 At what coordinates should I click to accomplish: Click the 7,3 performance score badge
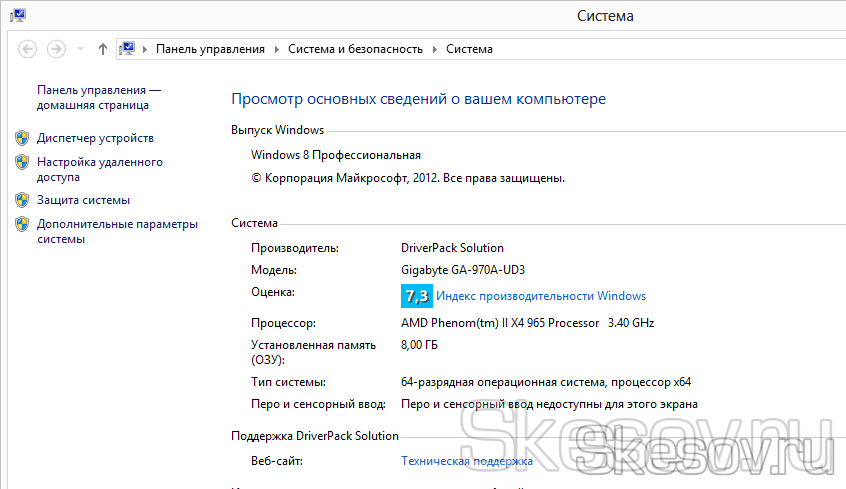click(x=417, y=296)
